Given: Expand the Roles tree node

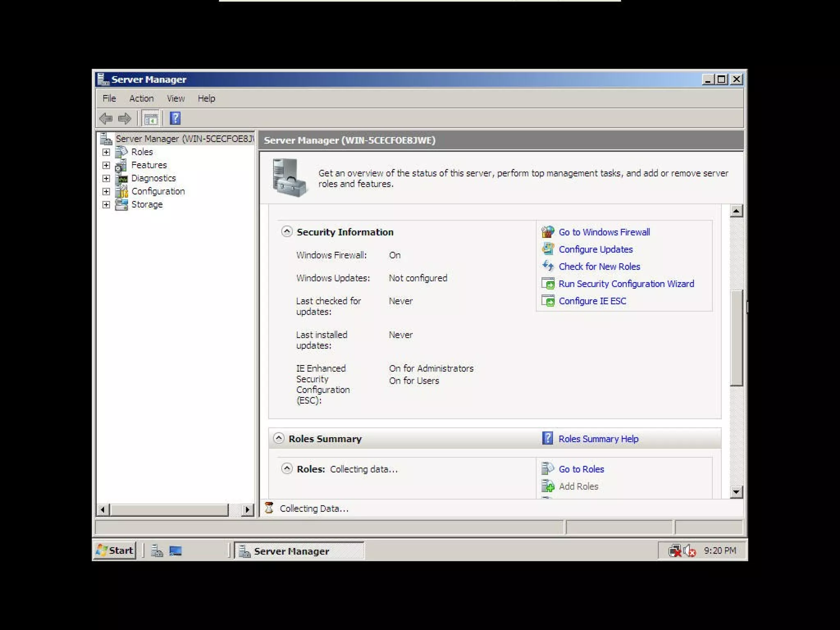Looking at the screenshot, I should tap(106, 152).
